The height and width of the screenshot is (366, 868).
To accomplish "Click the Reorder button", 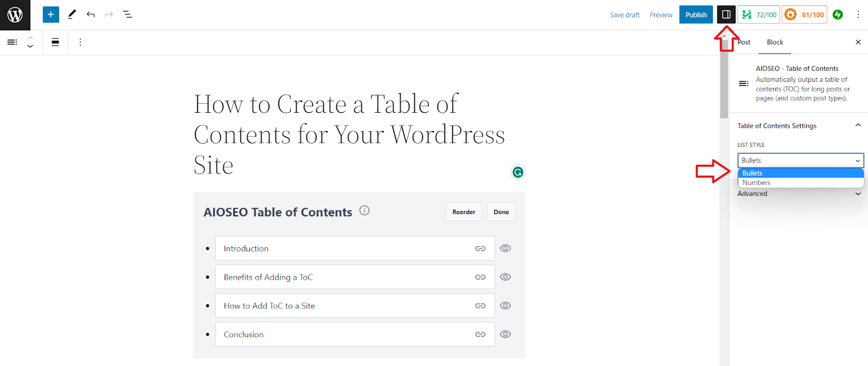I will pos(464,212).
